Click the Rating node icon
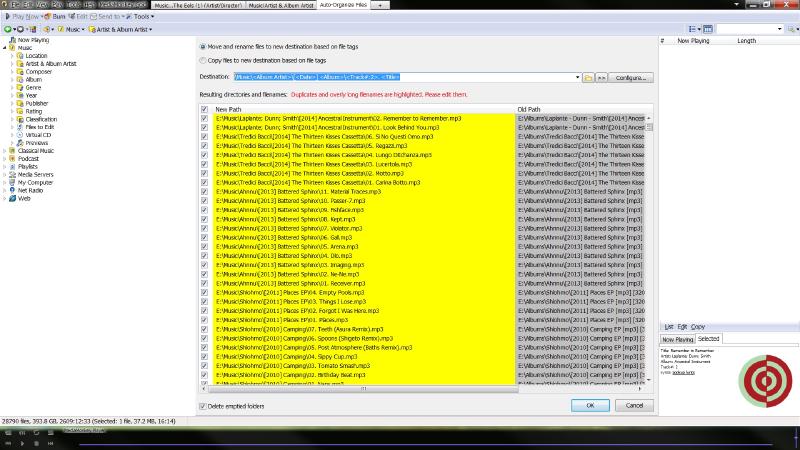Screen dimensions: 800x450 20,111
